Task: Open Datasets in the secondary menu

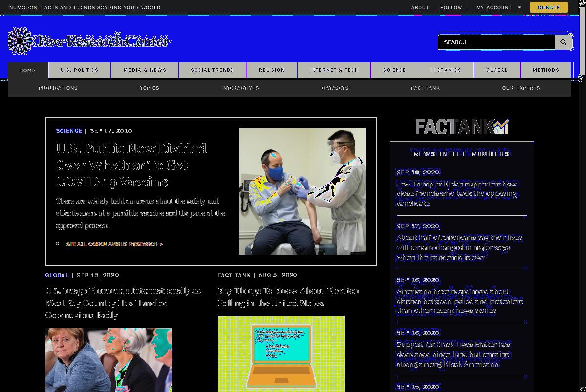Action: pos(335,88)
